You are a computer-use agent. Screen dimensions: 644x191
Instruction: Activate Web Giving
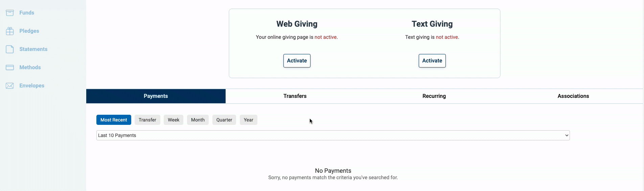pyautogui.click(x=297, y=61)
